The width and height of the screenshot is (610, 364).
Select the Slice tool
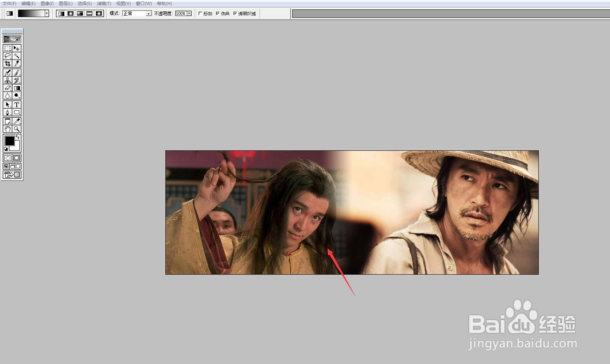point(17,64)
